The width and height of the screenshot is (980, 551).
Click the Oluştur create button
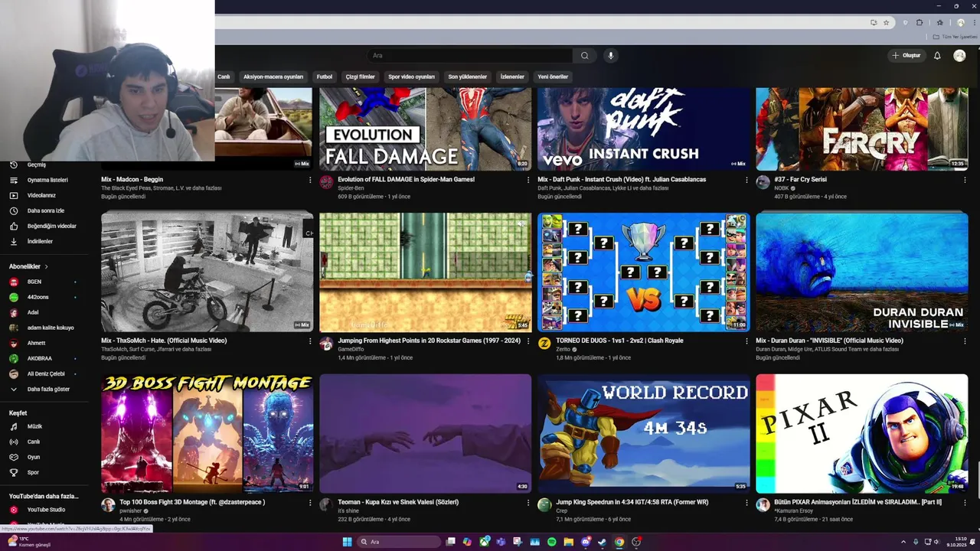tap(906, 55)
